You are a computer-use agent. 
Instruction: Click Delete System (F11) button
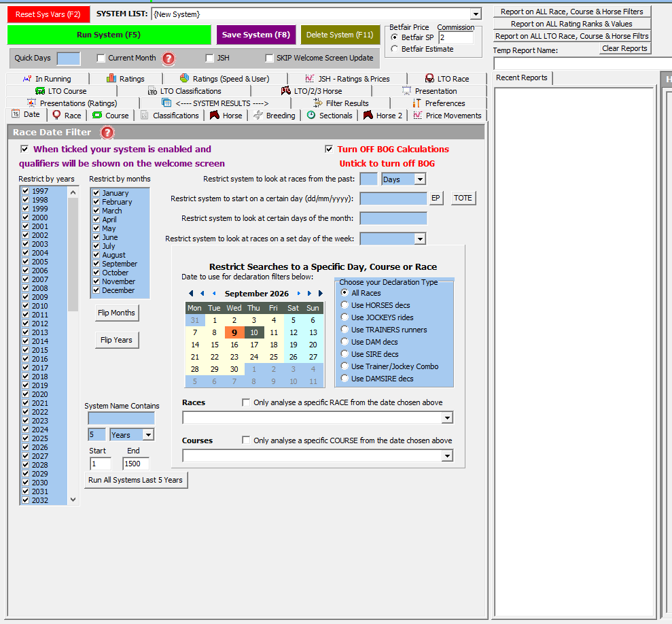point(340,35)
